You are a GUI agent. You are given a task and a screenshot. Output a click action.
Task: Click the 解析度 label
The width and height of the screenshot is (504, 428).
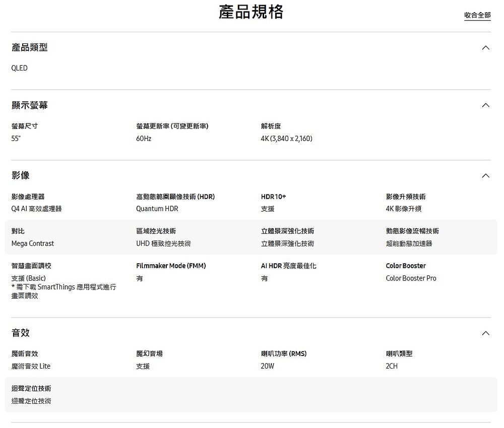[271, 126]
